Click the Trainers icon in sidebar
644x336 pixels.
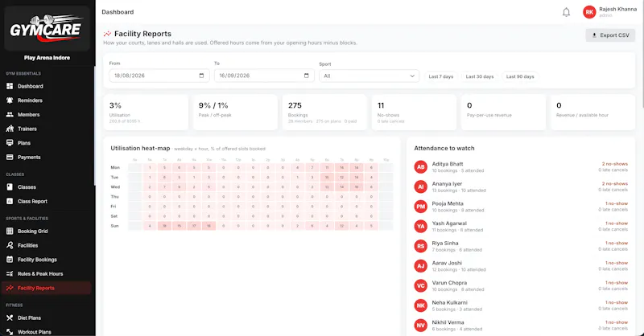click(x=10, y=129)
